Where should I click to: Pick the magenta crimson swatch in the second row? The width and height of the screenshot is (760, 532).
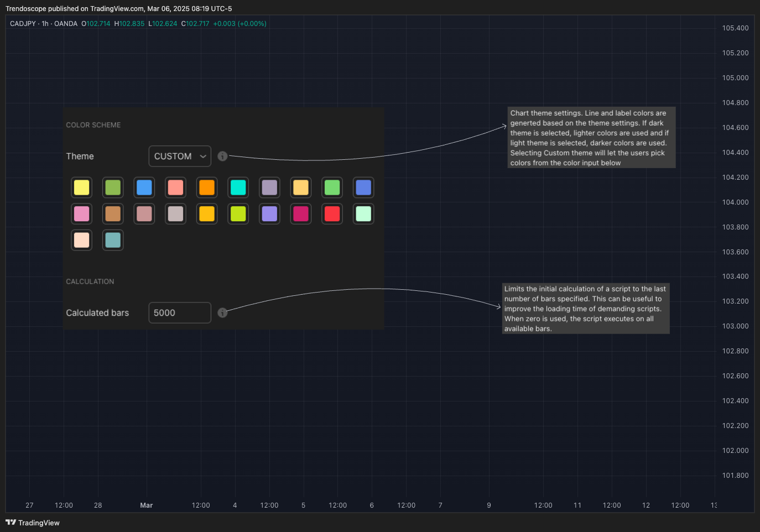point(301,214)
